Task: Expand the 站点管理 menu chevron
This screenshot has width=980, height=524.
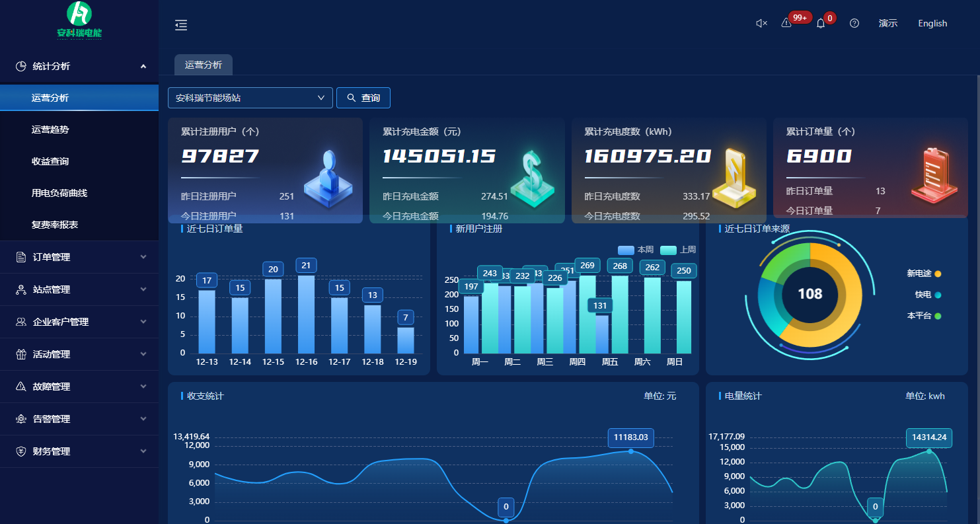Action: (x=143, y=289)
